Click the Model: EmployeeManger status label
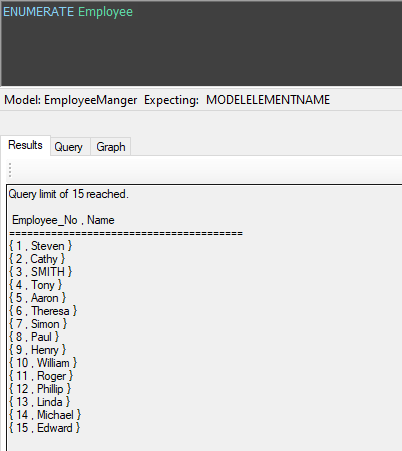The height and width of the screenshot is (451, 402). point(71,100)
